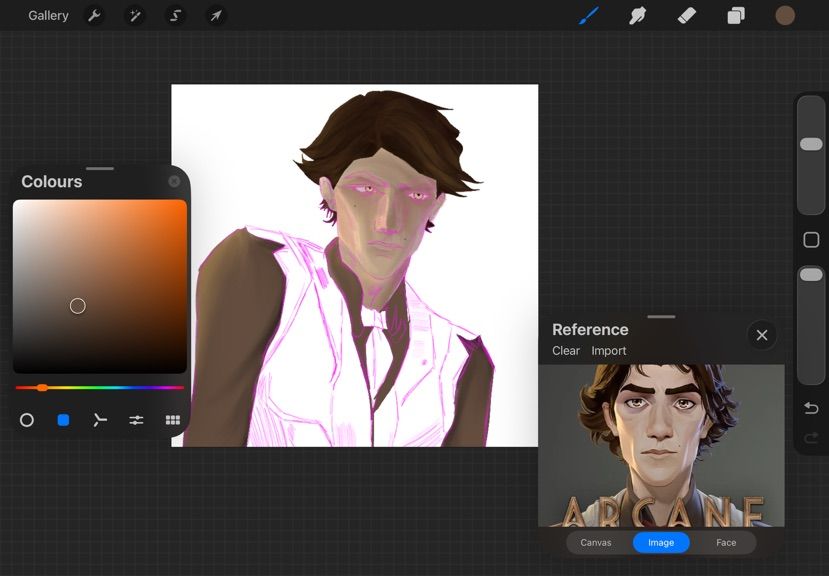This screenshot has width=829, height=576.
Task: Switch Reference to Canvas tab
Action: tap(596, 543)
